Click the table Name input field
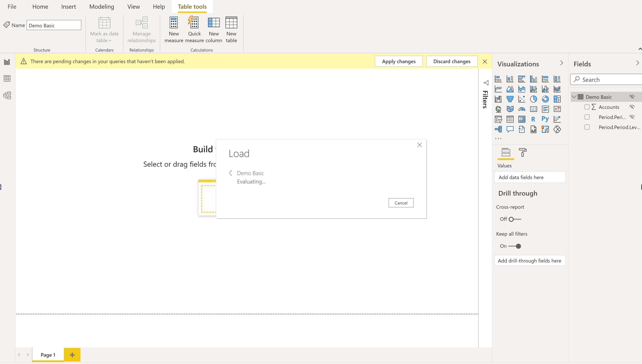The height and width of the screenshot is (364, 642). point(54,25)
